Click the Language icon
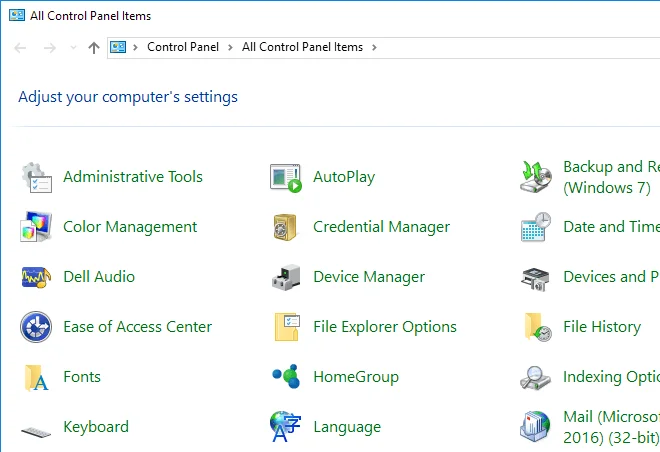 (286, 427)
